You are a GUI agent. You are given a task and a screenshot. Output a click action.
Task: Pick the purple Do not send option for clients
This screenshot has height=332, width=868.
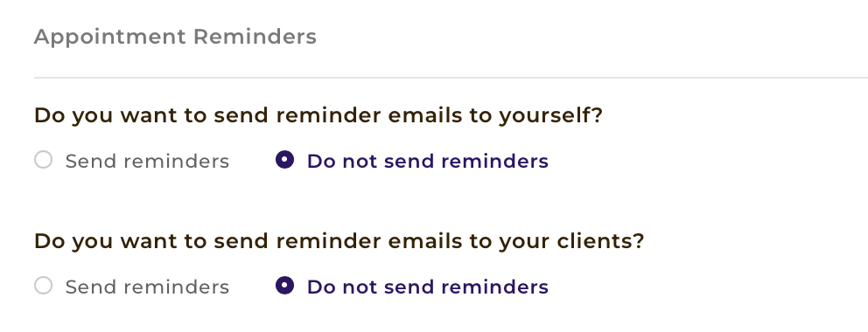(284, 287)
